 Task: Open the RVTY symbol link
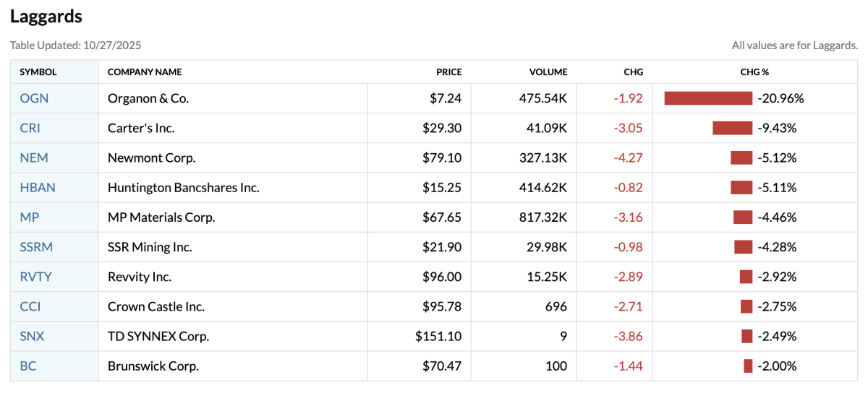click(36, 277)
